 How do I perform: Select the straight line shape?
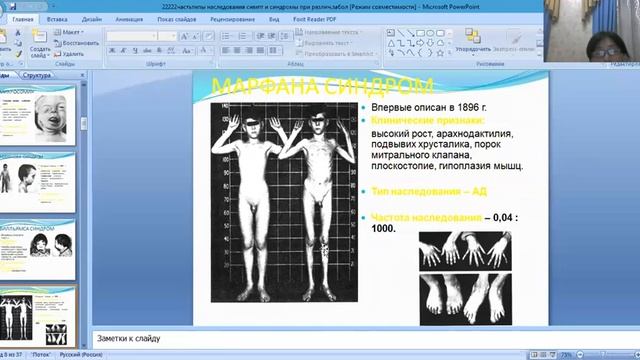(401, 33)
